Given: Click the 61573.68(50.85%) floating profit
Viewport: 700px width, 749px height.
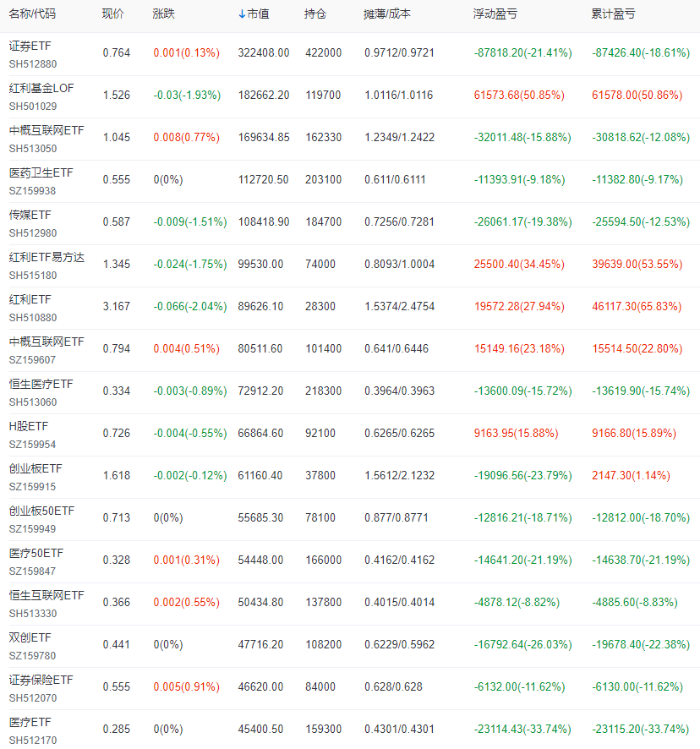Looking at the screenshot, I should coord(519,95).
